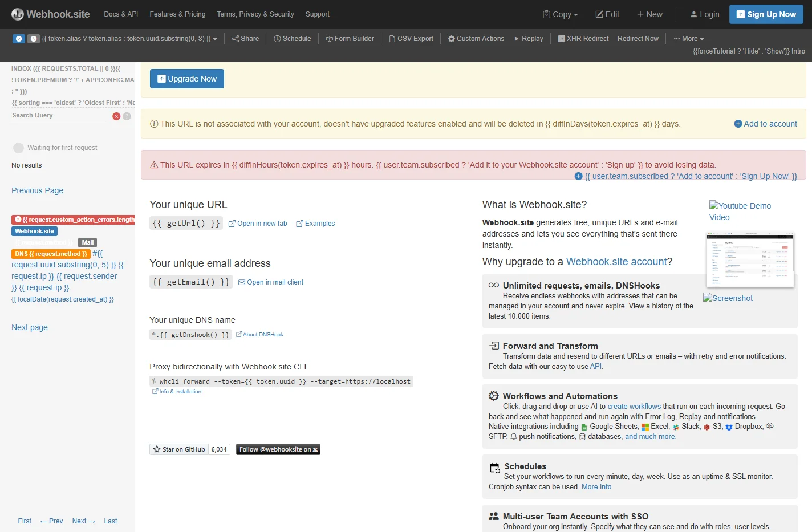Click the 6,034 GitHub star count
Image resolution: width=812 pixels, height=532 pixels.
point(219,449)
